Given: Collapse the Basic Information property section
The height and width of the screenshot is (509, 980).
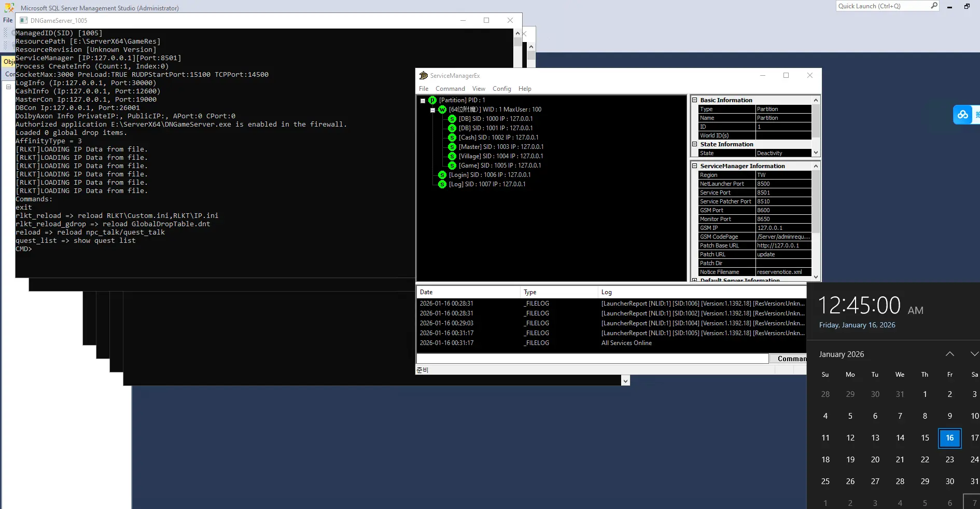Looking at the screenshot, I should (x=694, y=100).
